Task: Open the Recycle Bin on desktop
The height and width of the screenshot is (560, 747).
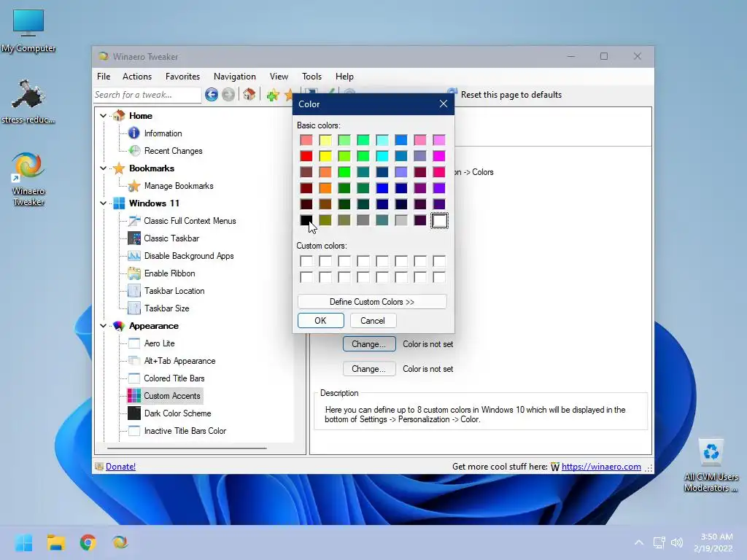Action: (x=711, y=465)
